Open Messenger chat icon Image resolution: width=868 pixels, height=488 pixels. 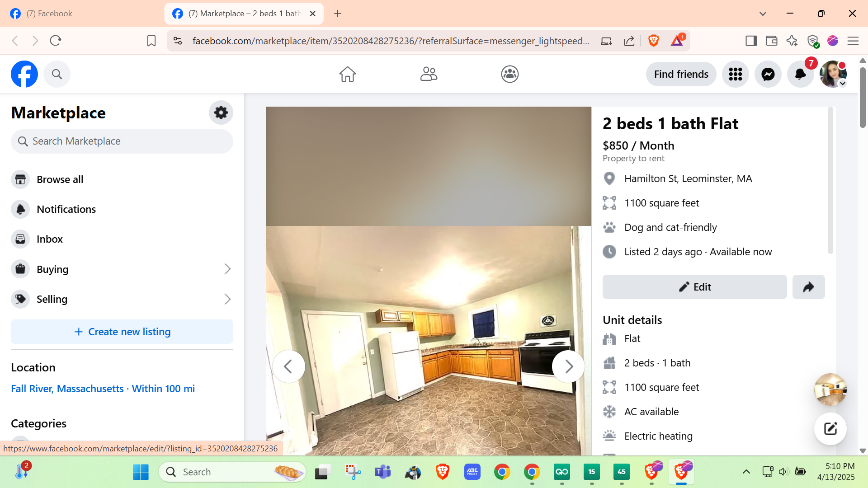pyautogui.click(x=768, y=74)
